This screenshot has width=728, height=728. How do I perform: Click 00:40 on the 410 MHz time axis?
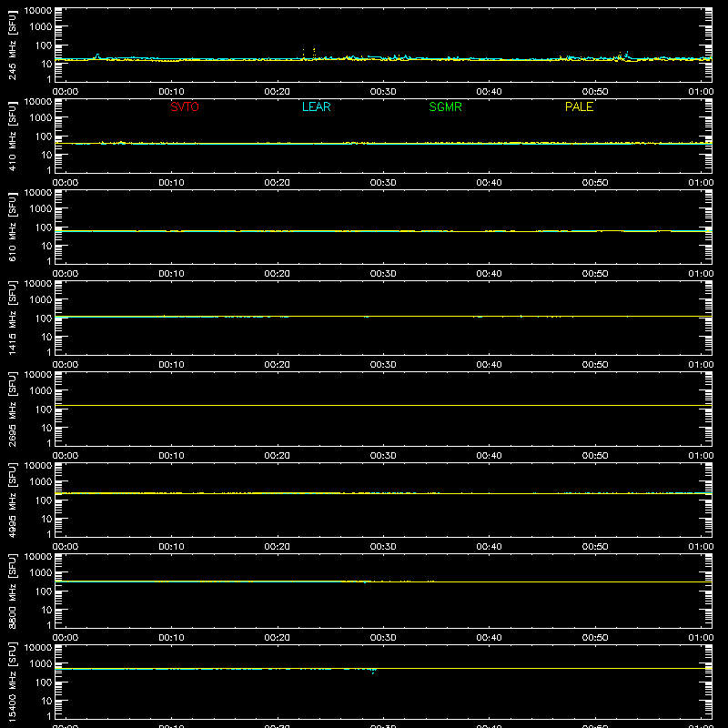(489, 183)
